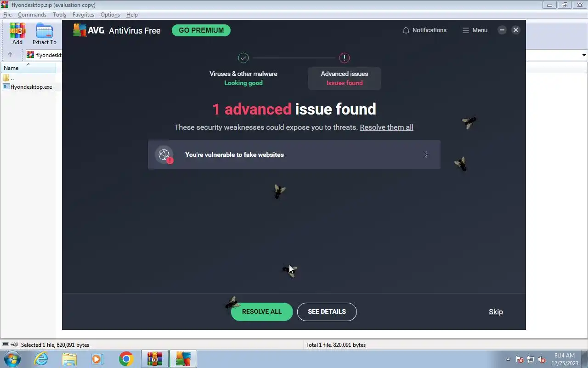Expand the fake websites issue chevron
588x368 pixels.
pos(426,155)
